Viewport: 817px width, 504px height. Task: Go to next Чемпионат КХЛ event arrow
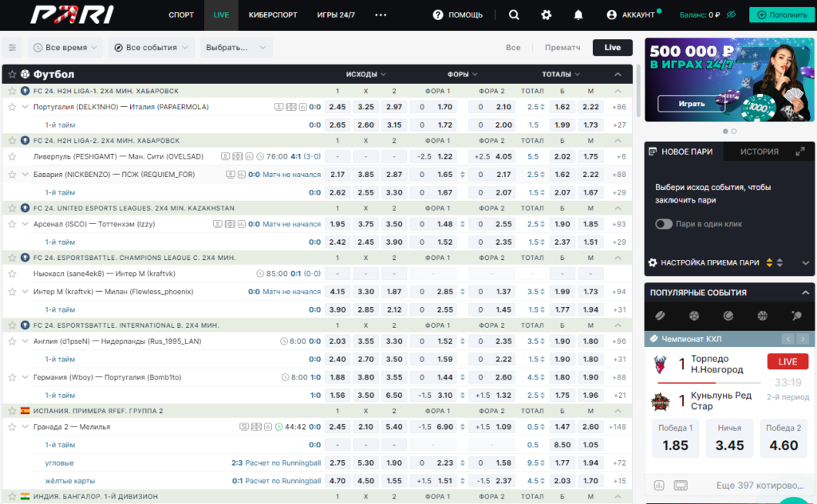[x=803, y=339]
